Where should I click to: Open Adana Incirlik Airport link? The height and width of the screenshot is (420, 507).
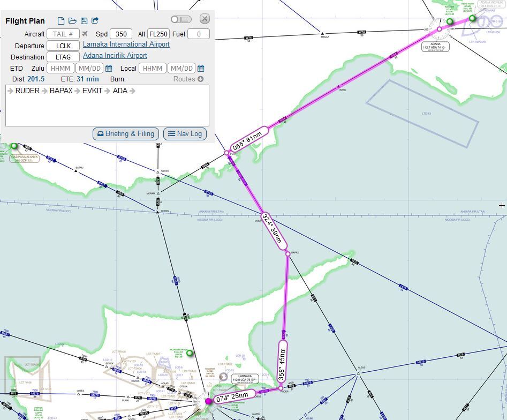[x=115, y=56]
